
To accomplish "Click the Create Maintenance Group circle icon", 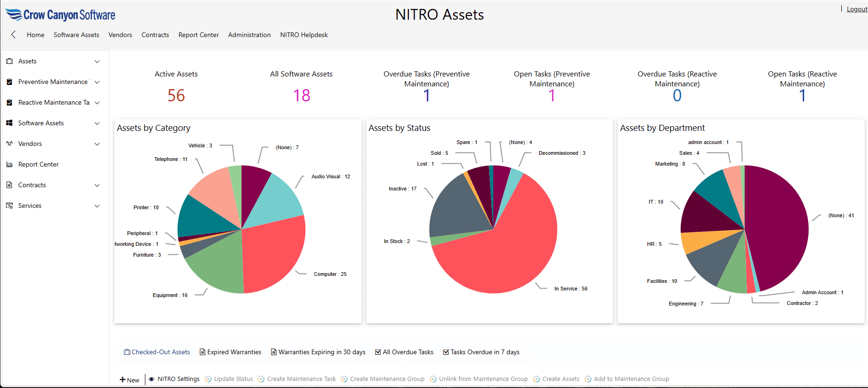I will click(344, 379).
